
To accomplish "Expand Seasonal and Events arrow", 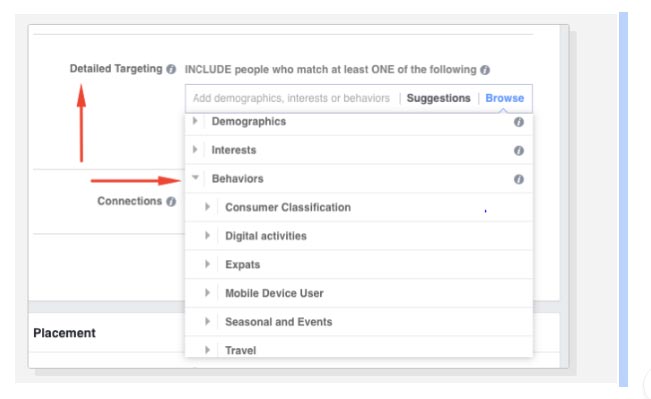I will (208, 321).
